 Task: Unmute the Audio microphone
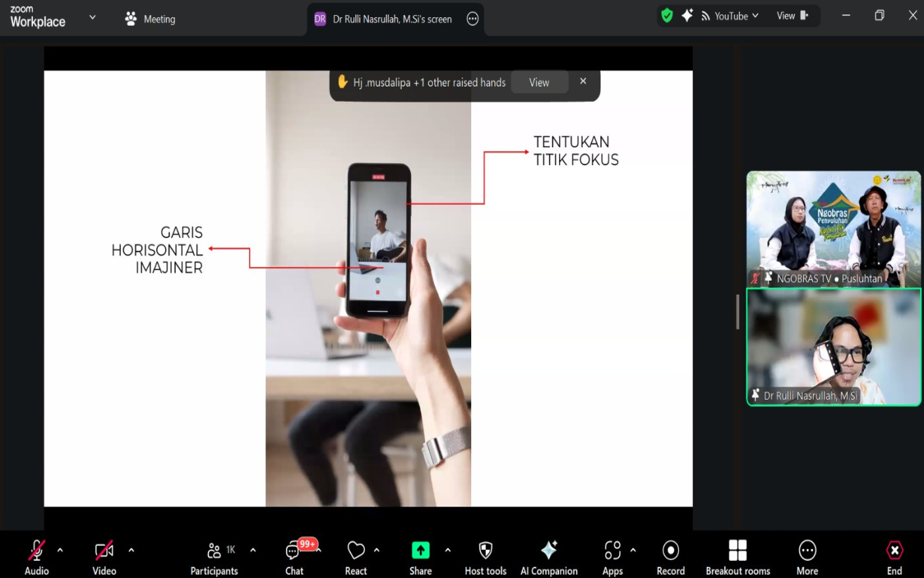pyautogui.click(x=37, y=551)
